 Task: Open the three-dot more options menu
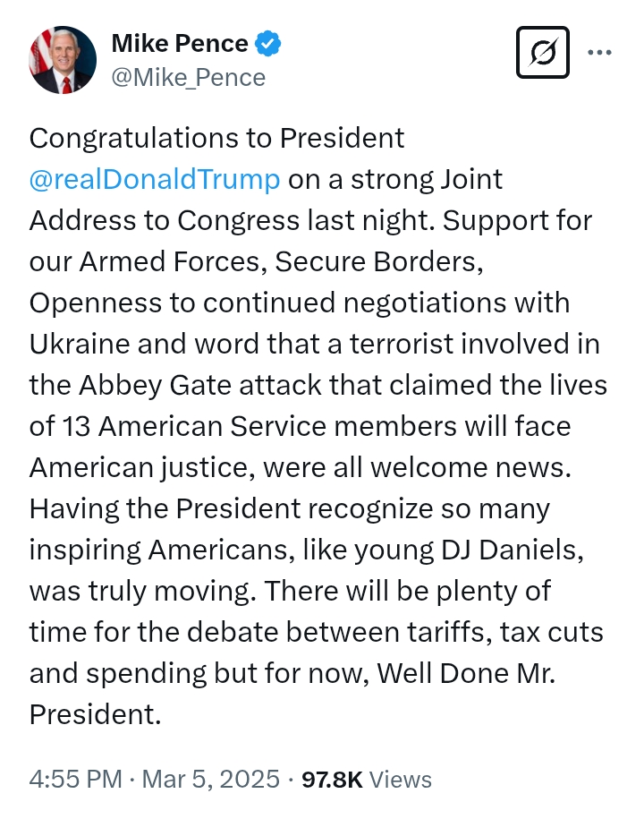click(600, 52)
